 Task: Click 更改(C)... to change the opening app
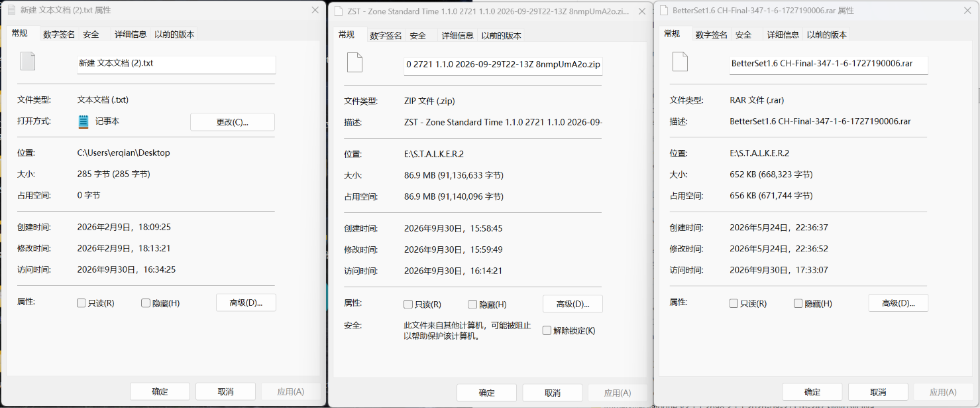coord(233,122)
